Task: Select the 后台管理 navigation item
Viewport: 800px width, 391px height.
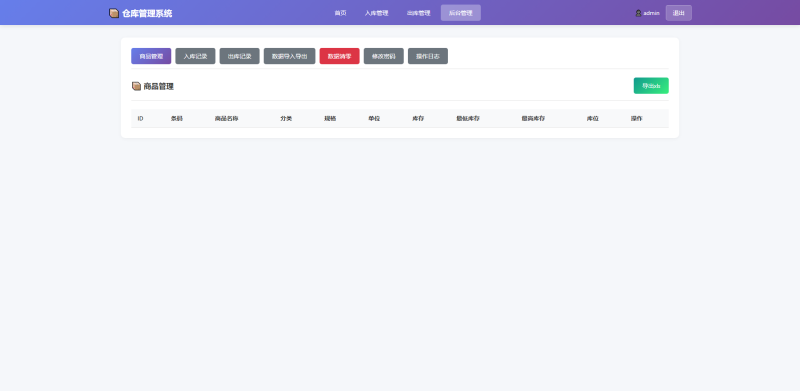Action: pos(461,13)
